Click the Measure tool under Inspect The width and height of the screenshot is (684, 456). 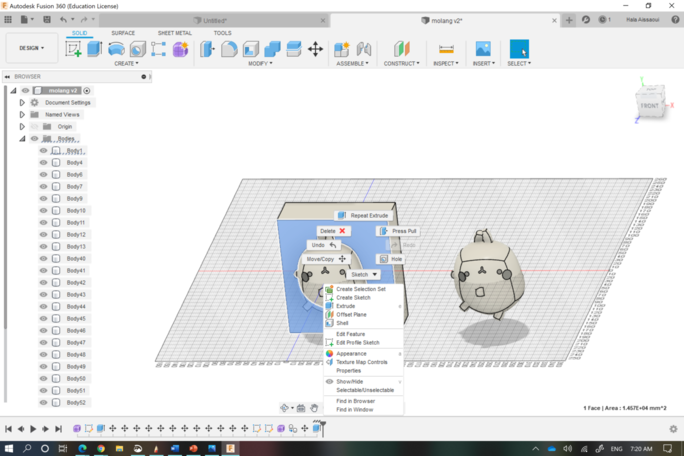pos(446,49)
